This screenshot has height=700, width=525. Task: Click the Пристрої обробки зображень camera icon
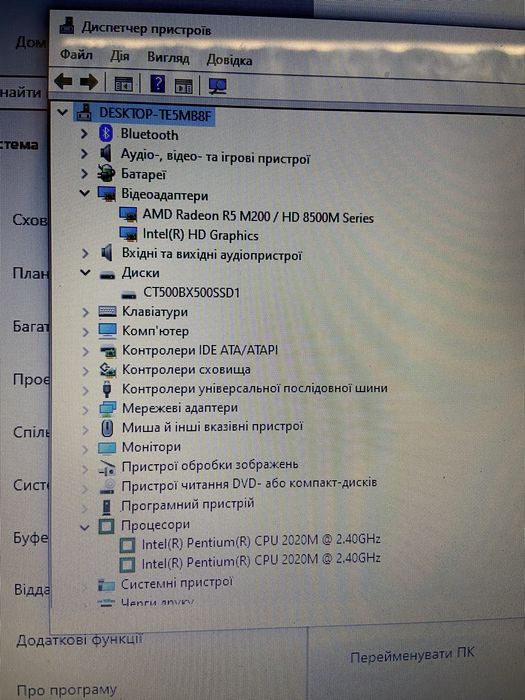(x=107, y=467)
